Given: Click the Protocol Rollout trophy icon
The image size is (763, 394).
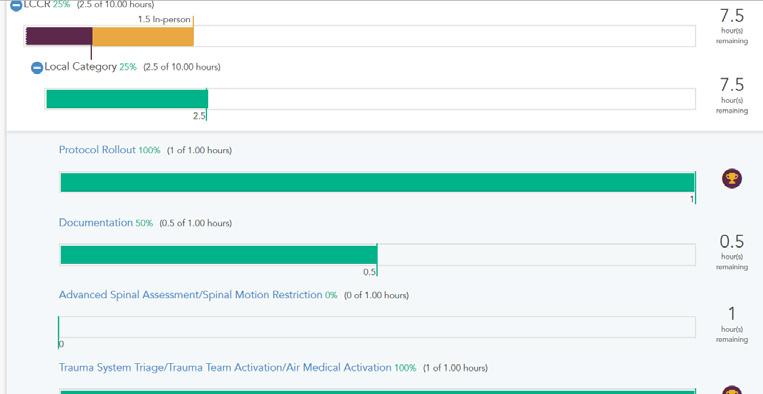Looking at the screenshot, I should point(731,179).
